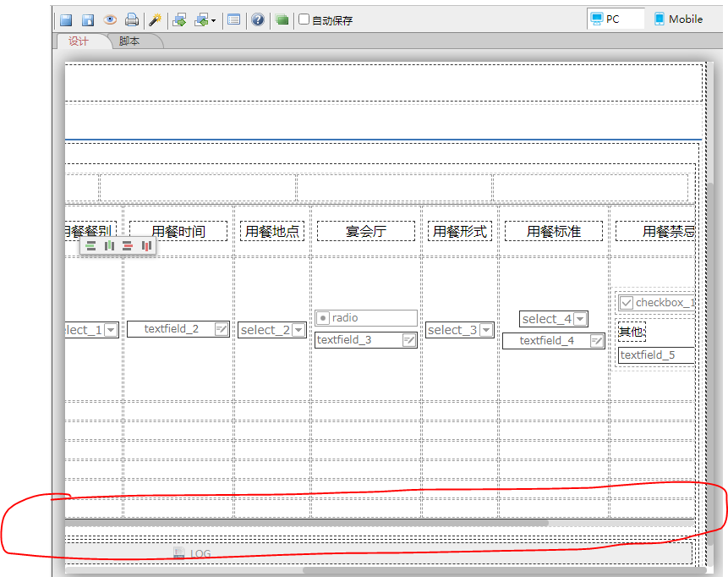Expand the select_2 dropdown under 用餐地点
Screen dimensions: 728x577
(x=298, y=330)
